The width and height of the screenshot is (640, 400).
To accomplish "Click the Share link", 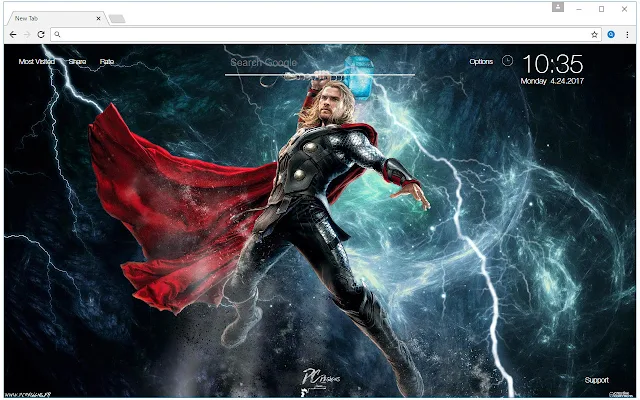I will coord(78,62).
